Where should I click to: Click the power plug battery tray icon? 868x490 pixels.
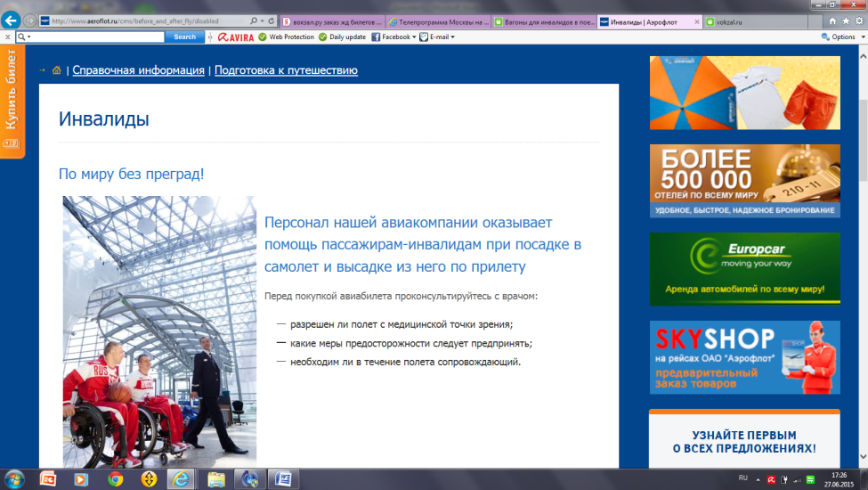point(783,480)
